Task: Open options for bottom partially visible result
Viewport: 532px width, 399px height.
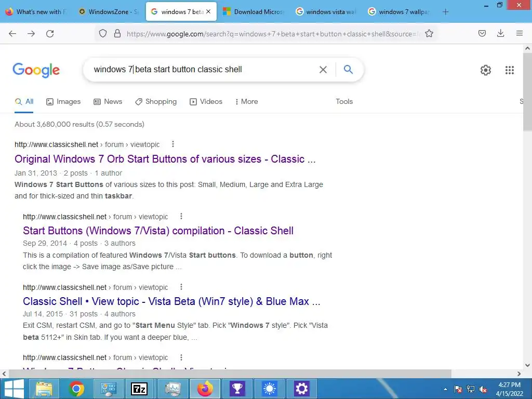Action: click(x=181, y=357)
